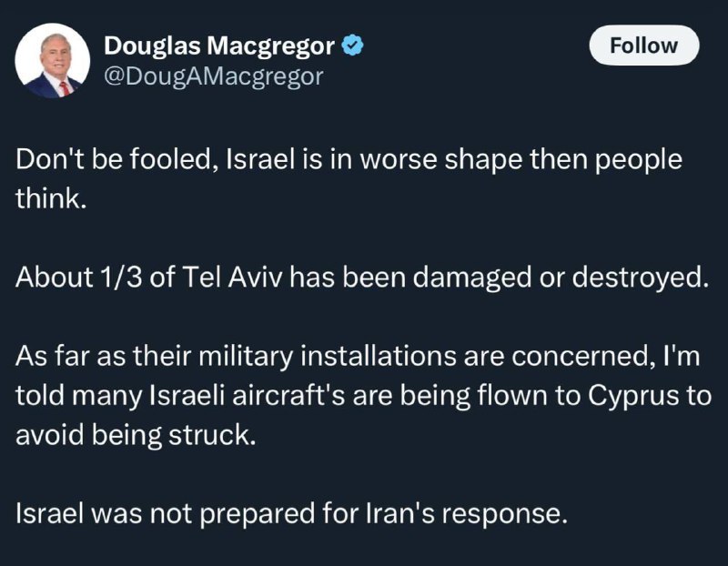Click the "1/3" fraction in the tweet
This screenshot has height=566, width=728.
(x=120, y=278)
